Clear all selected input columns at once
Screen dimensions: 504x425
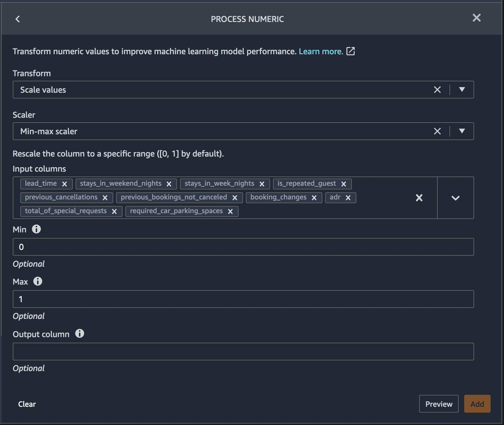[419, 198]
